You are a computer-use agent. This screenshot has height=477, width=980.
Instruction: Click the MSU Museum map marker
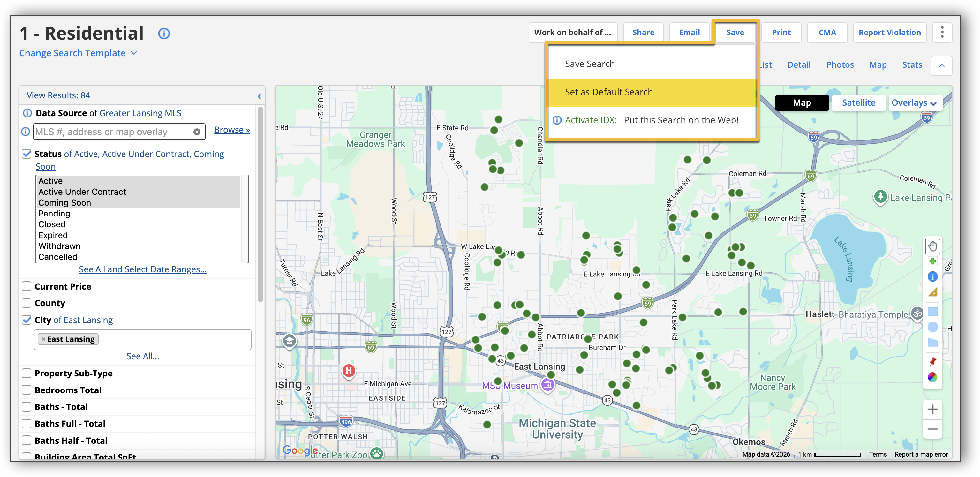coord(547,385)
